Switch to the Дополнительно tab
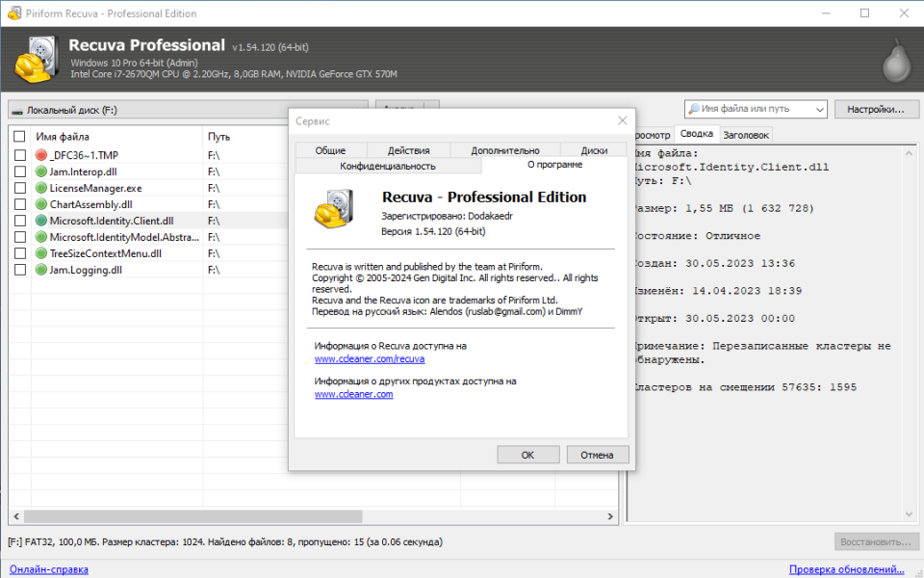This screenshot has height=578, width=924. pos(505,150)
